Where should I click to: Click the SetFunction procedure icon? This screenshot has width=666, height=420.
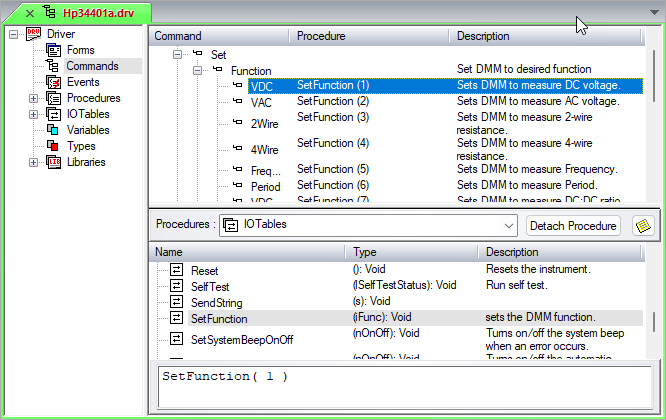(x=177, y=319)
